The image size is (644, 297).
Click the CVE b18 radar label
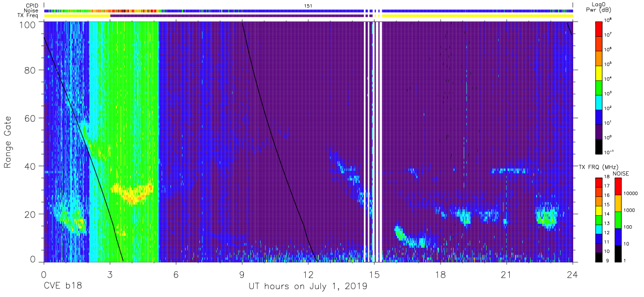click(x=62, y=287)
